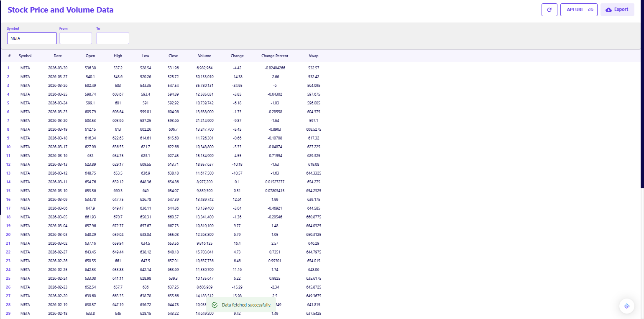Click the Open column header
This screenshot has height=319, width=644.
point(90,56)
